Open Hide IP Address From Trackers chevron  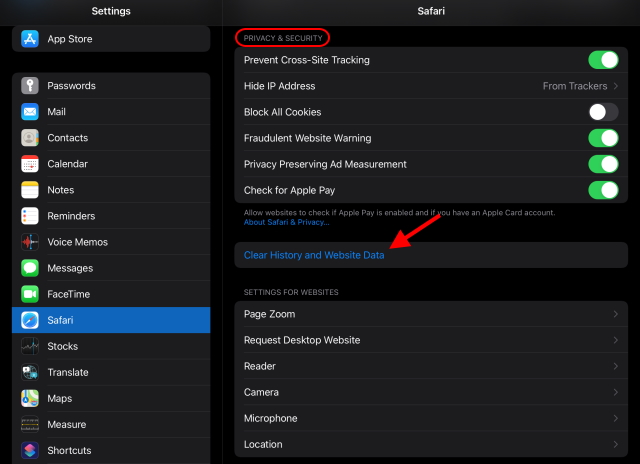click(616, 86)
